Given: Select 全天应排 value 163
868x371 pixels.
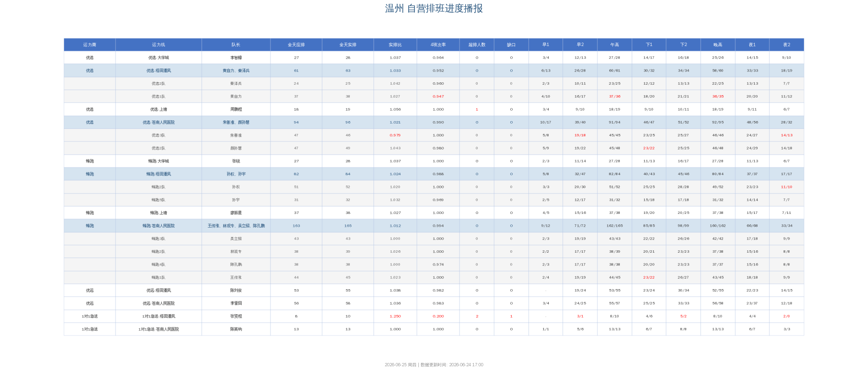Looking at the screenshot, I should coord(296,226).
